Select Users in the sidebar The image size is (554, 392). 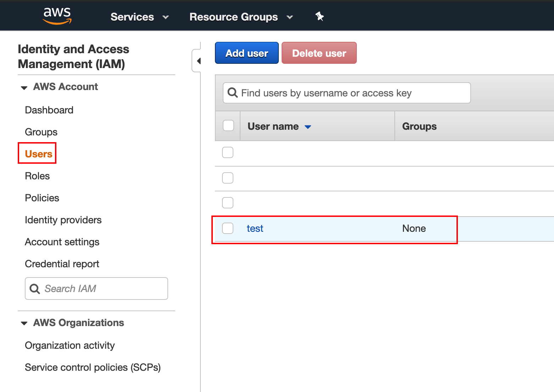pyautogui.click(x=39, y=154)
